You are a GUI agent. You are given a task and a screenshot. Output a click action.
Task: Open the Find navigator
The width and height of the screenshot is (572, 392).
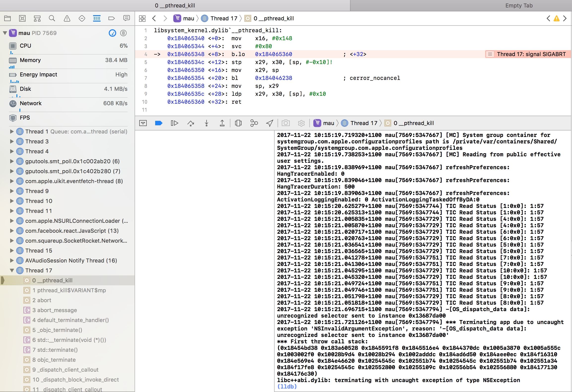52,18
